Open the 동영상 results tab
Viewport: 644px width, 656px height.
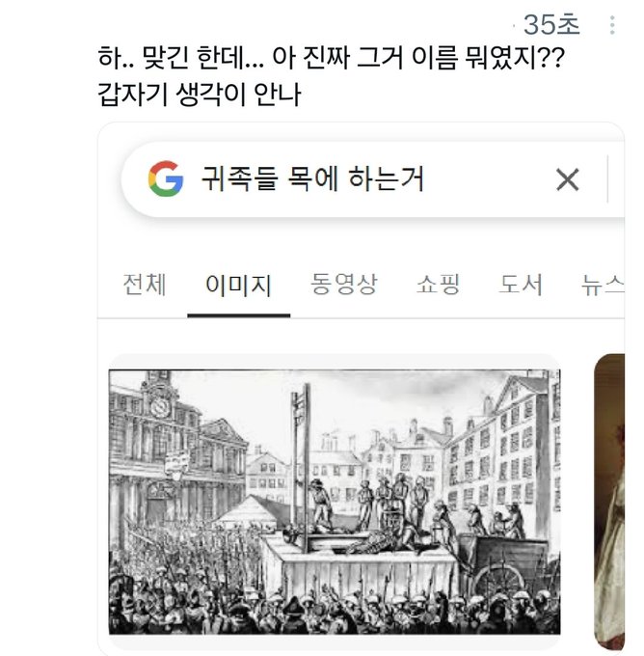[x=344, y=285]
